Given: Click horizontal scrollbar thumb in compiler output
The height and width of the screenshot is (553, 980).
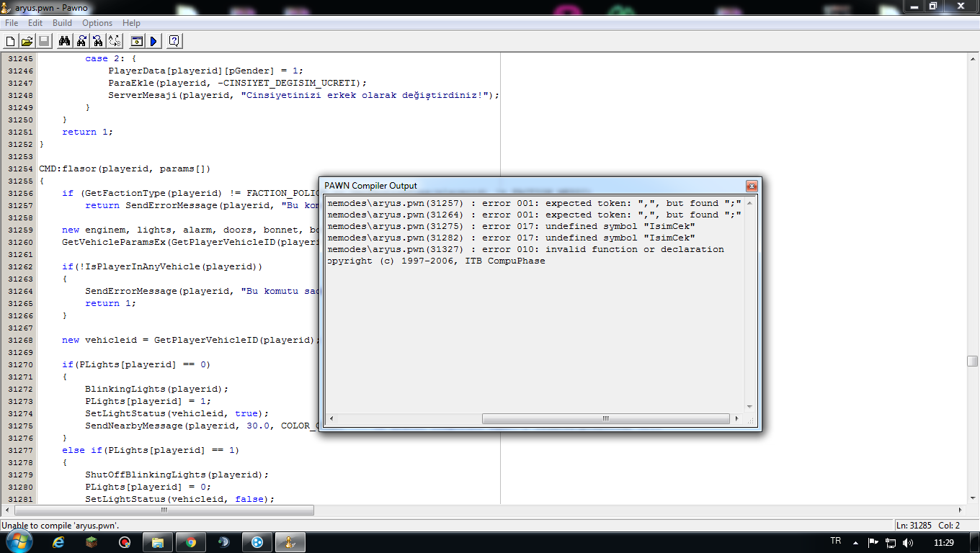Looking at the screenshot, I should click(x=605, y=418).
